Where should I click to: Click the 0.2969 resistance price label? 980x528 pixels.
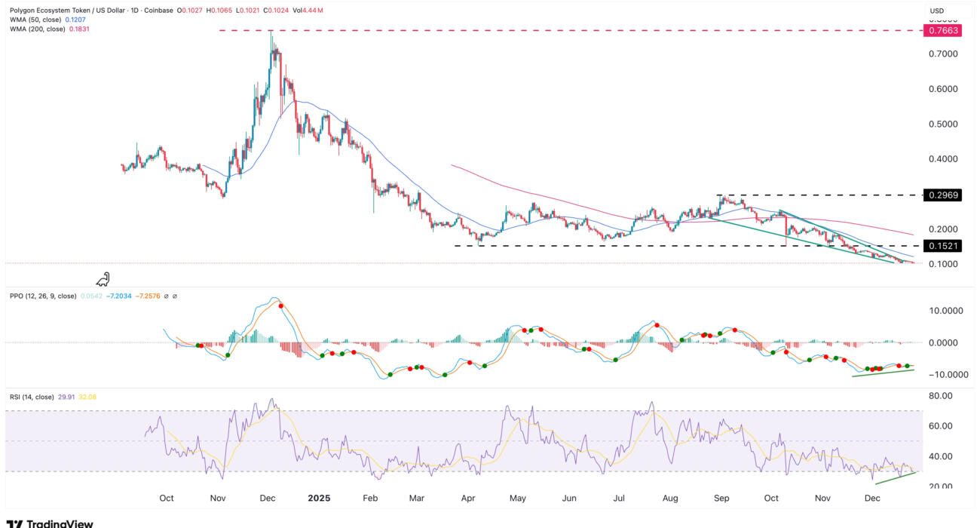944,195
